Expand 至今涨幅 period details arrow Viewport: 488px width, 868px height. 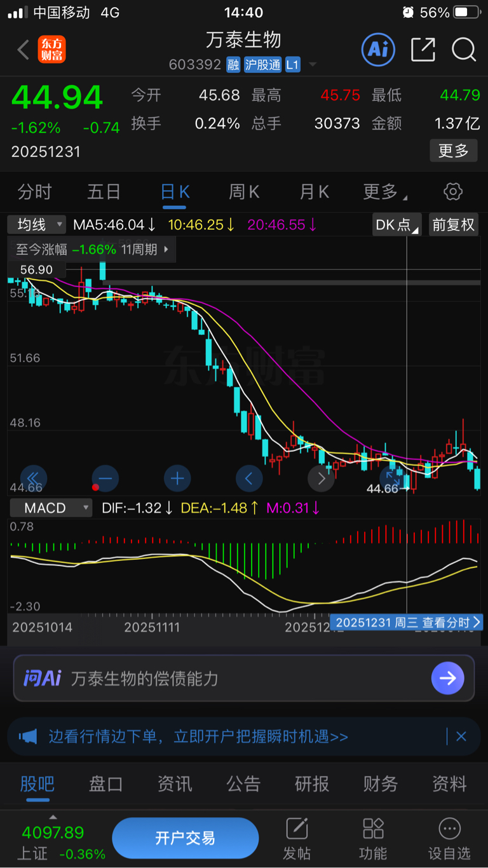(166, 249)
